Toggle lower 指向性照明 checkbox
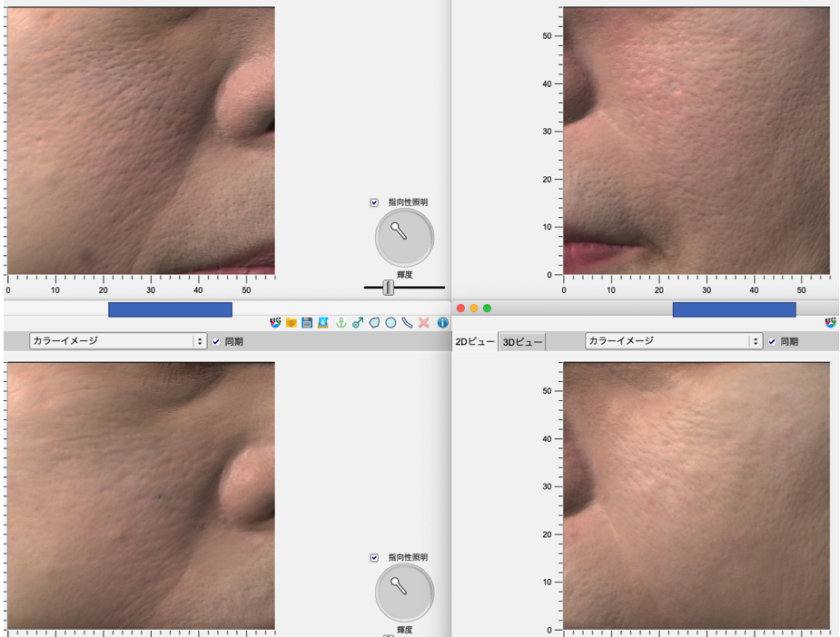Viewport: 840px width, 637px height. coord(374,558)
